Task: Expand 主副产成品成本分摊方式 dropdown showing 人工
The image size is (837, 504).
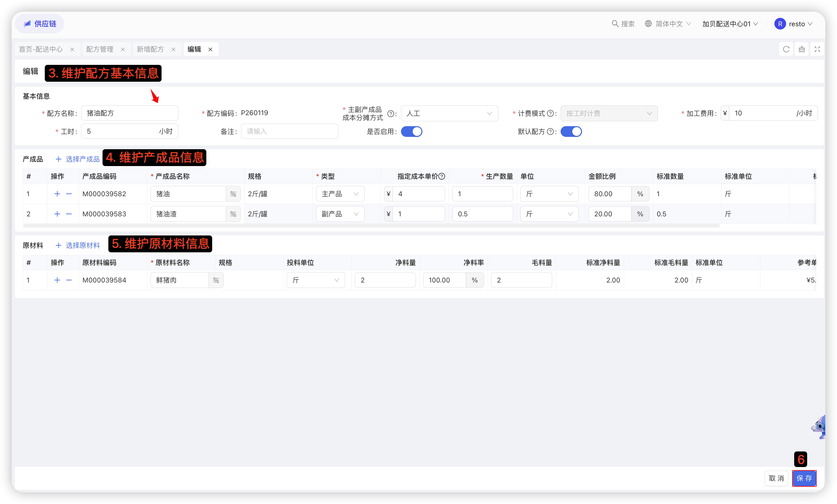Action: [x=449, y=114]
